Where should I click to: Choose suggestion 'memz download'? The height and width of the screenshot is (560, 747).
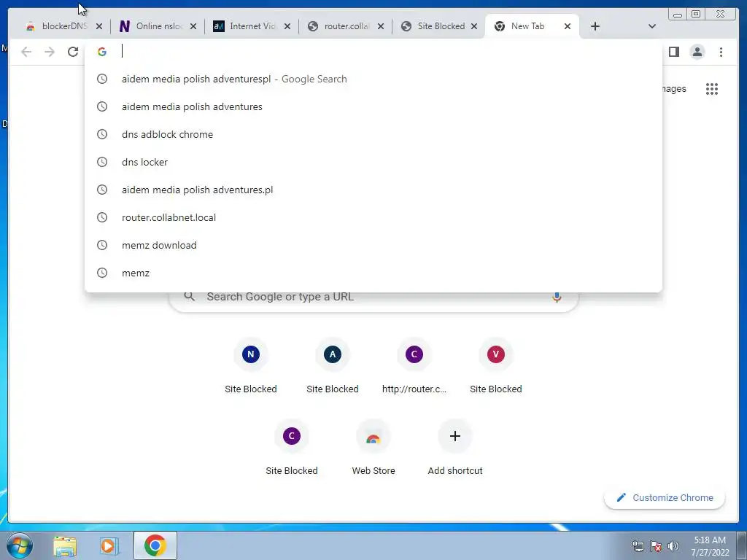click(373, 245)
